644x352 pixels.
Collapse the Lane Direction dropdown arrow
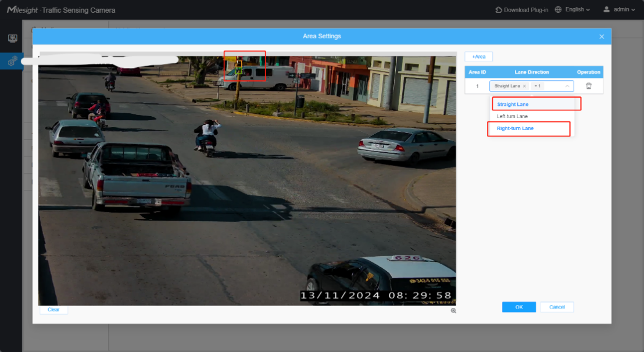point(567,86)
